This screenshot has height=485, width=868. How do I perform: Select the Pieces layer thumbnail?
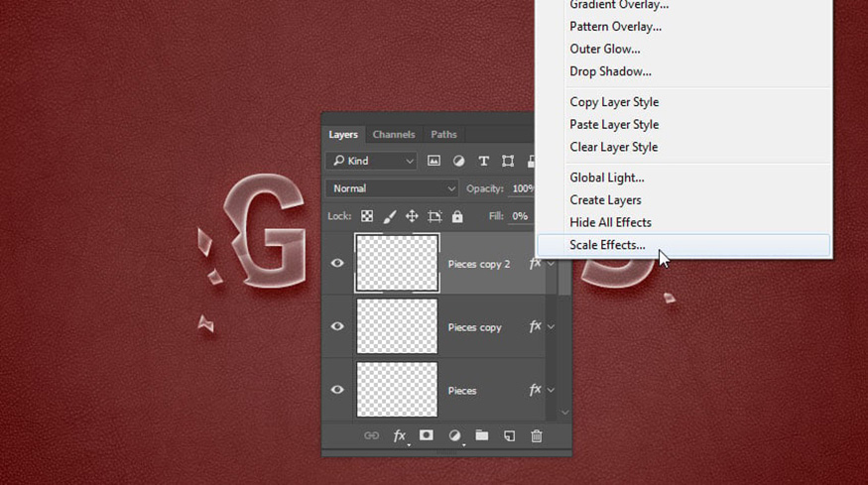tap(397, 390)
